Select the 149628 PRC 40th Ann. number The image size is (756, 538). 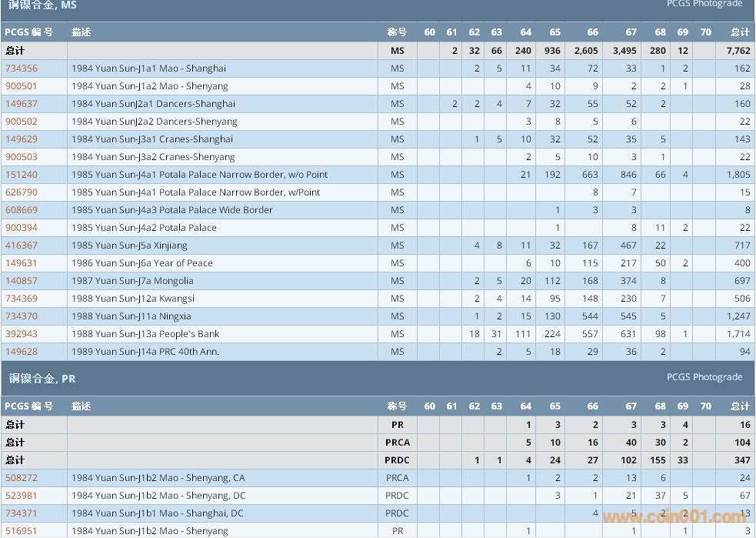pyautogui.click(x=22, y=352)
